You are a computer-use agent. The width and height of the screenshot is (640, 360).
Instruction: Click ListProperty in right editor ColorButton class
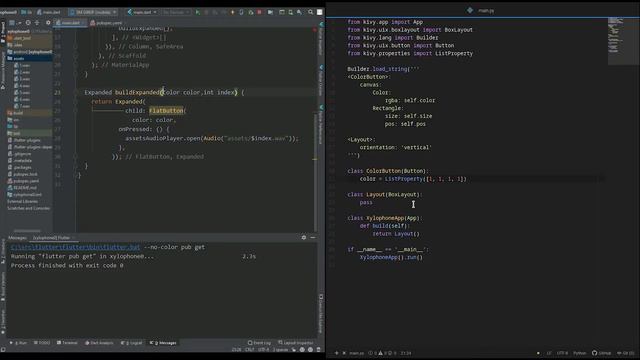point(403,179)
